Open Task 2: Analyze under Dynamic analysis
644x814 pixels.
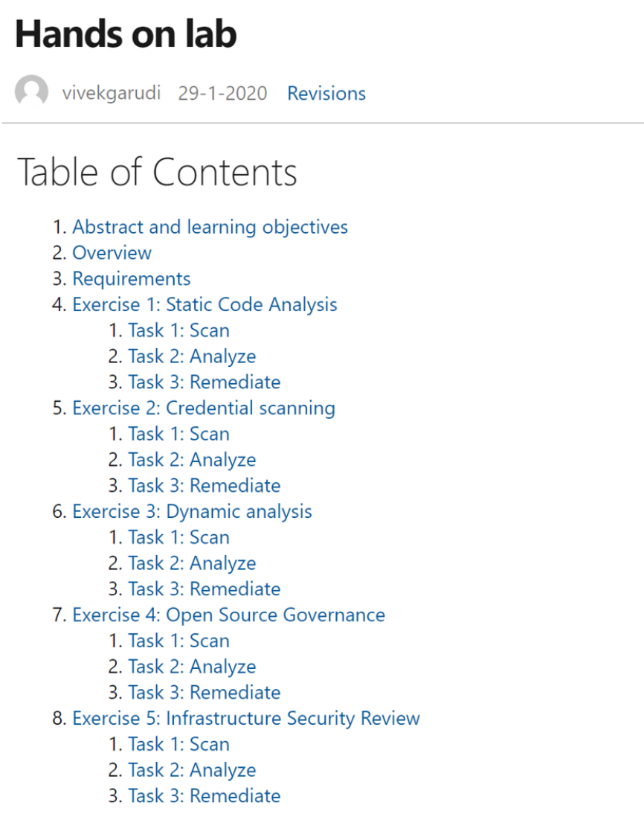[193, 564]
